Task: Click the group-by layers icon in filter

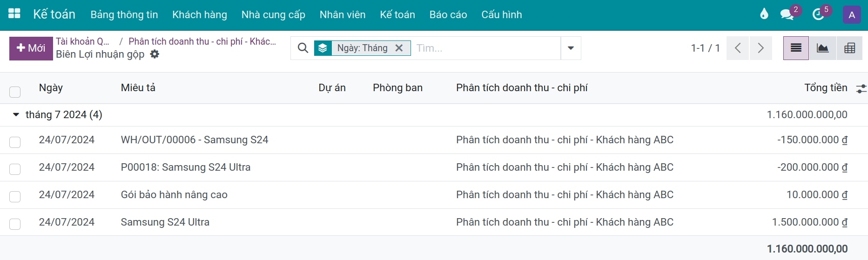Action: pos(323,48)
